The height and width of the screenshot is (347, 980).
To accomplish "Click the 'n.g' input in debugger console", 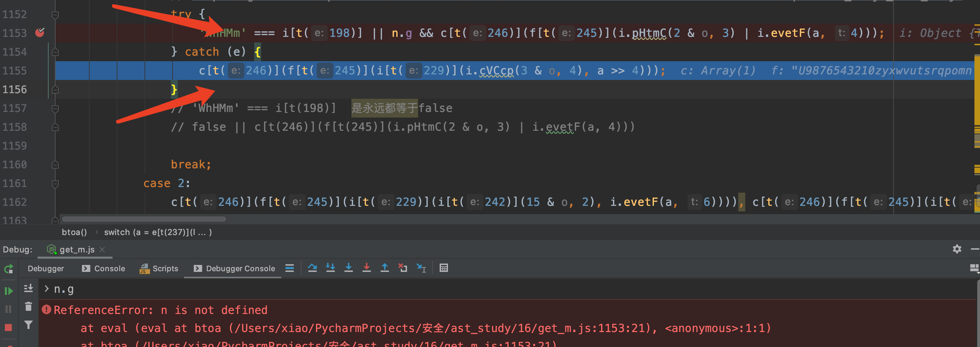I will pos(64,289).
